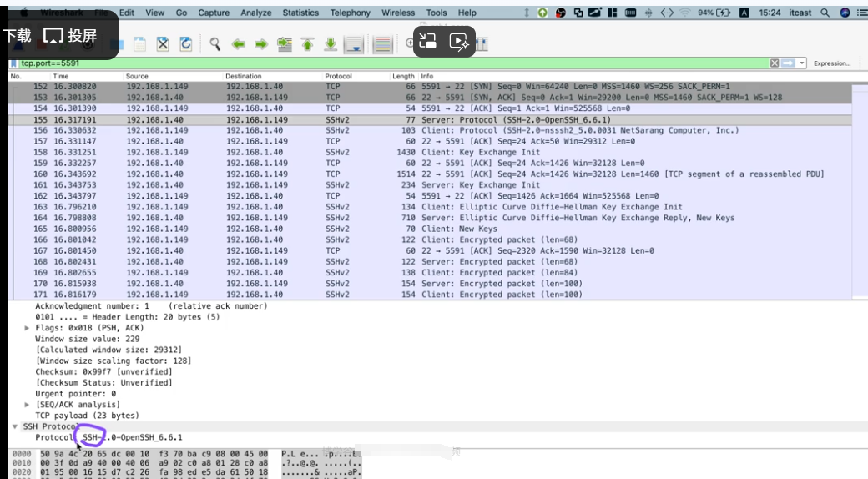The image size is (868, 479).
Task: Expand the Flags: 0x018 (PSH, ACK) field
Action: 28,328
